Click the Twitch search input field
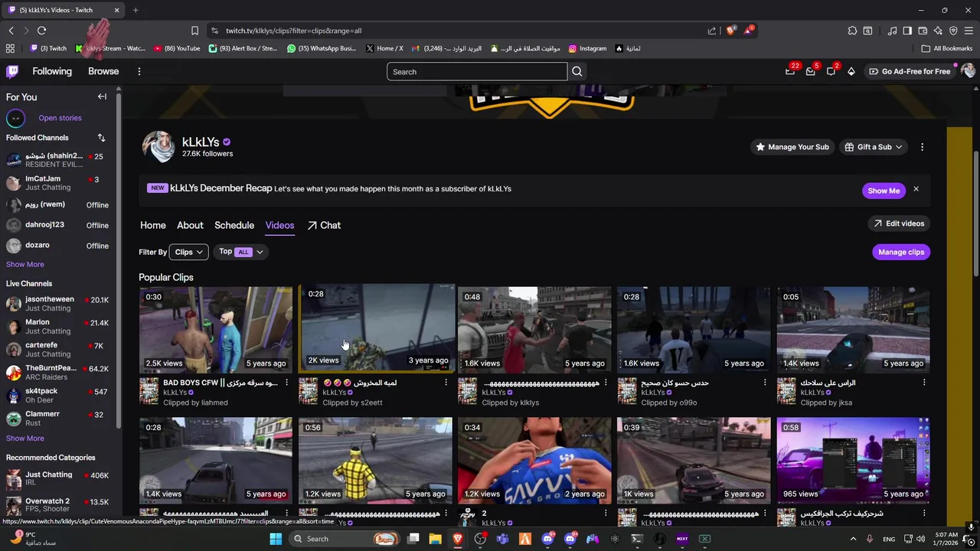This screenshot has width=980, height=551. 477,71
